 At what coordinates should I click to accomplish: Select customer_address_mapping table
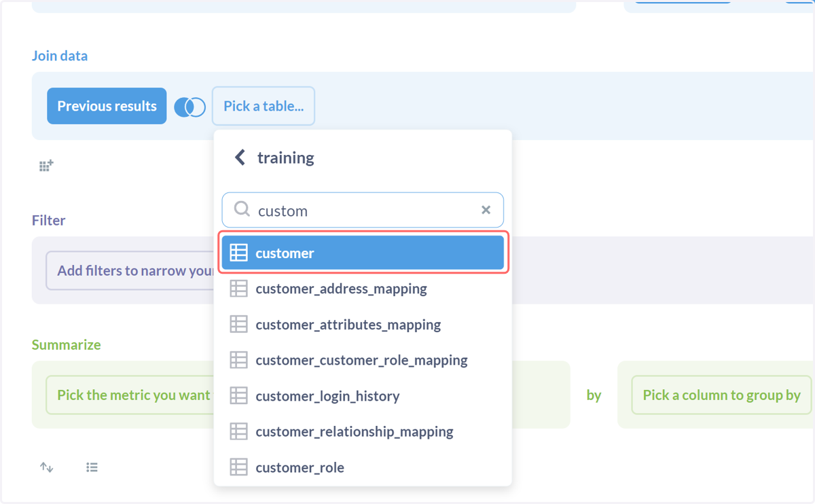pyautogui.click(x=363, y=289)
